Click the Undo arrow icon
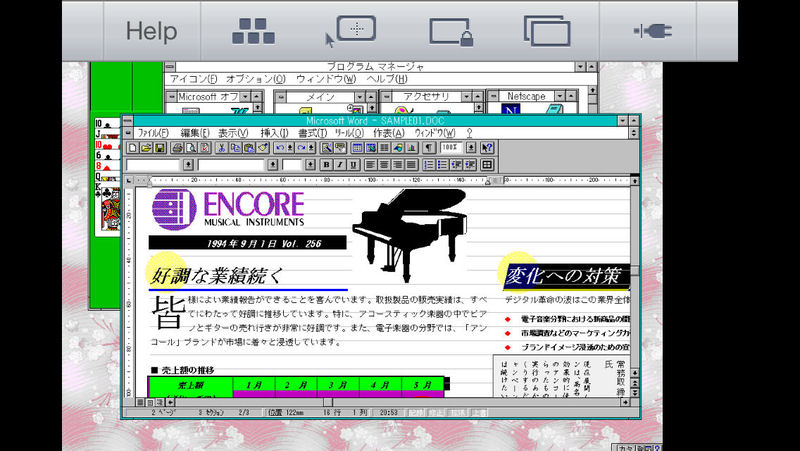The width and height of the screenshot is (800, 451). pos(280,148)
